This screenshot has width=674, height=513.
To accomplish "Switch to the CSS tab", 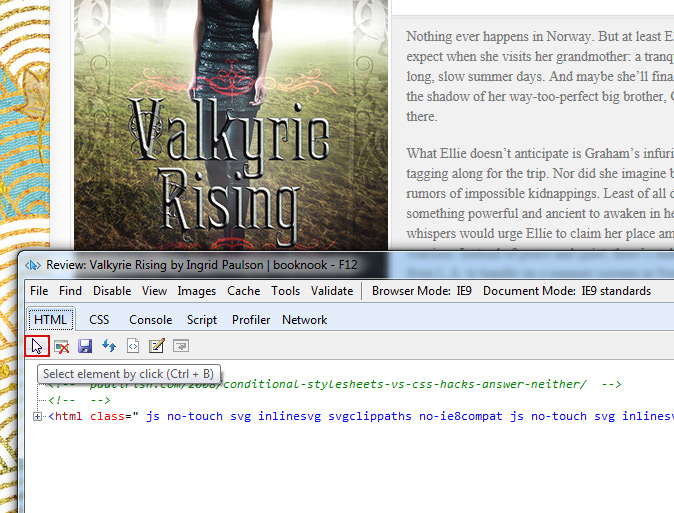I will pyautogui.click(x=99, y=320).
